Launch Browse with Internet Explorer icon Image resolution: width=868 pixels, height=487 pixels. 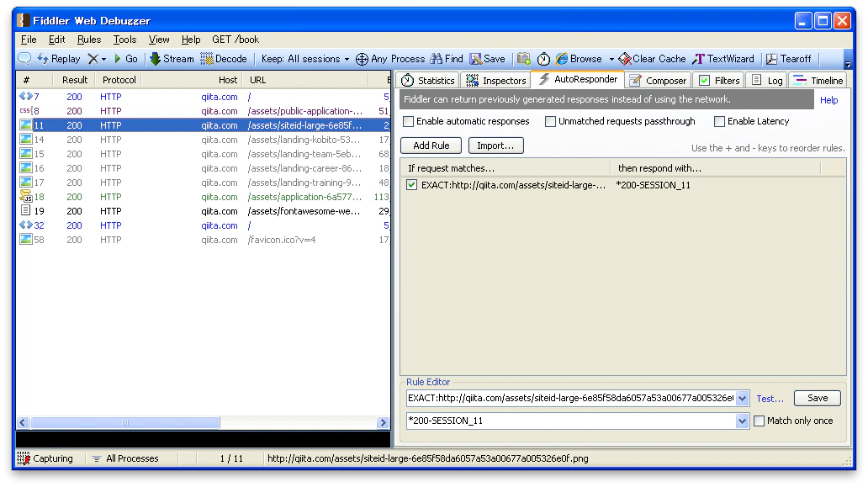point(579,59)
